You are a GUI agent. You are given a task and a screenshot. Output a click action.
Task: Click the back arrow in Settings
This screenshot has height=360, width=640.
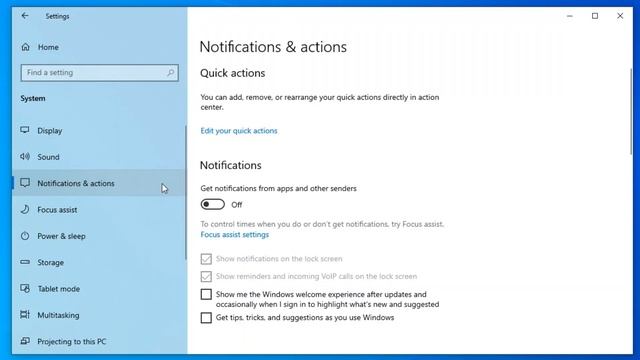point(25,16)
